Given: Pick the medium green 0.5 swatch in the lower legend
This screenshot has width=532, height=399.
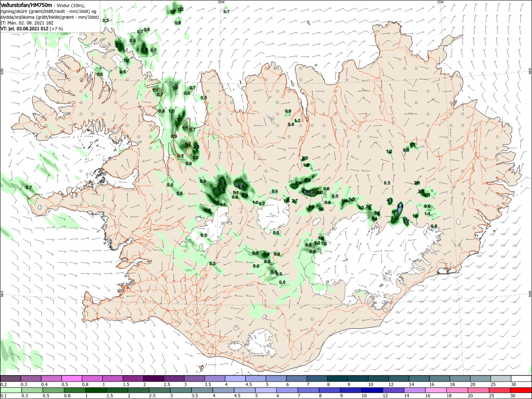Looking at the screenshot, I should point(54,390).
